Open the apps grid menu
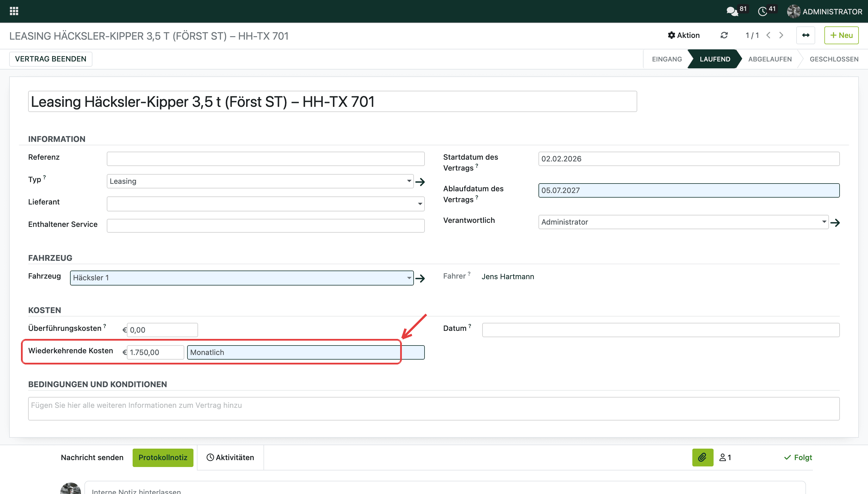 click(14, 11)
